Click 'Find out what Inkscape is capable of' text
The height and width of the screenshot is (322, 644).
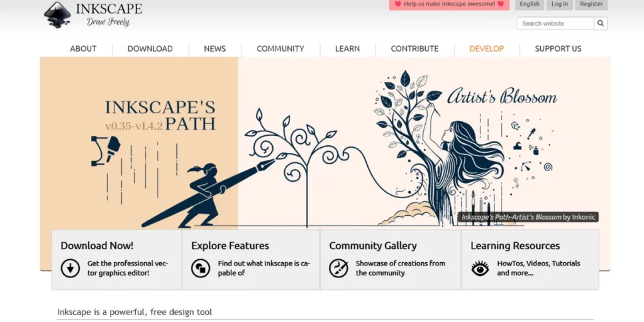pos(264,268)
